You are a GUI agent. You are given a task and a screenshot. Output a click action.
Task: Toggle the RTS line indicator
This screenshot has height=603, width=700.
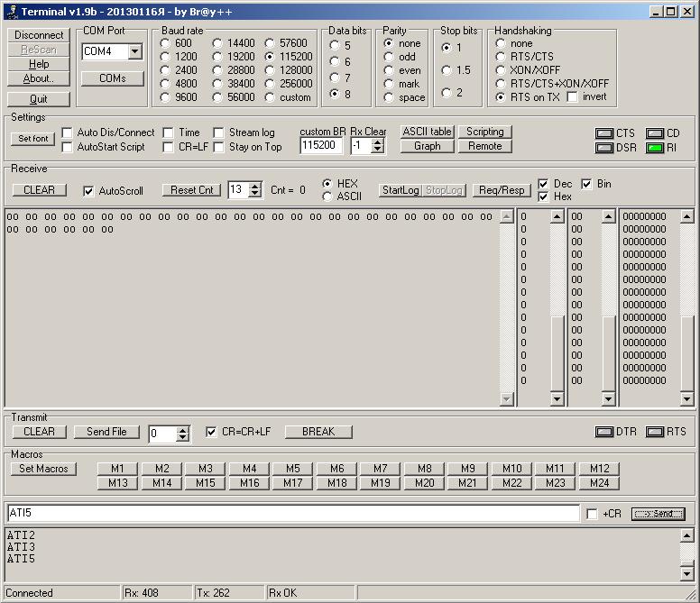coord(655,432)
